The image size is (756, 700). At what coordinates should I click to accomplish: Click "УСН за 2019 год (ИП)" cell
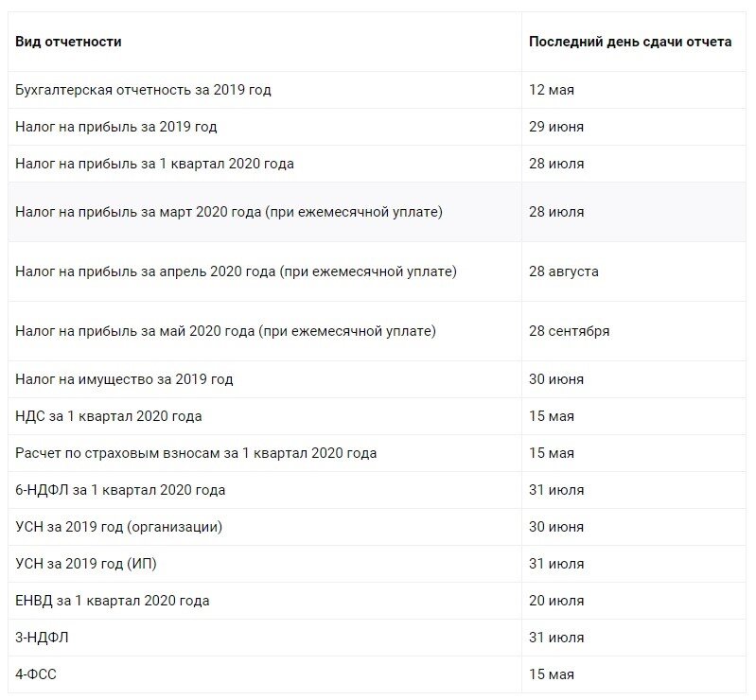[x=86, y=564]
